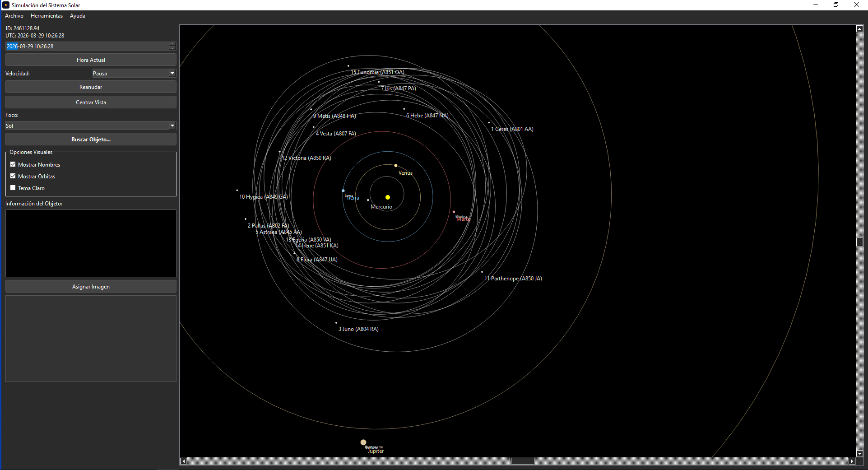The width and height of the screenshot is (868, 470).
Task: Select the 9 Metis asteroid dot
Action: (311, 109)
